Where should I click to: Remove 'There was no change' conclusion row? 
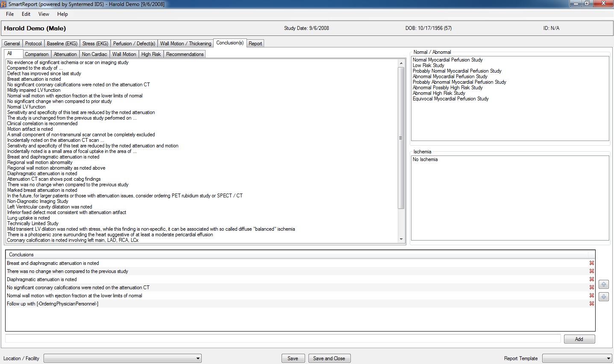point(592,271)
